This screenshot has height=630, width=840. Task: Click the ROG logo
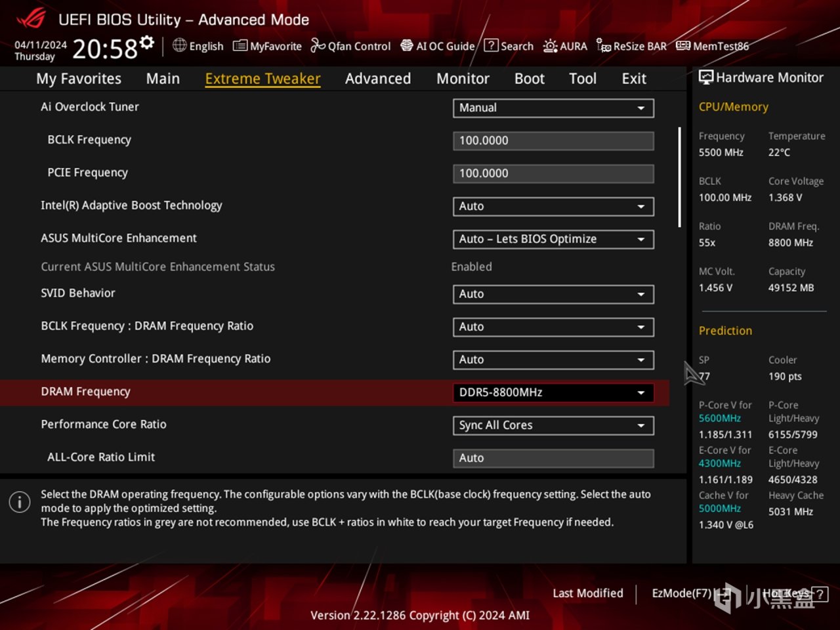[x=31, y=18]
